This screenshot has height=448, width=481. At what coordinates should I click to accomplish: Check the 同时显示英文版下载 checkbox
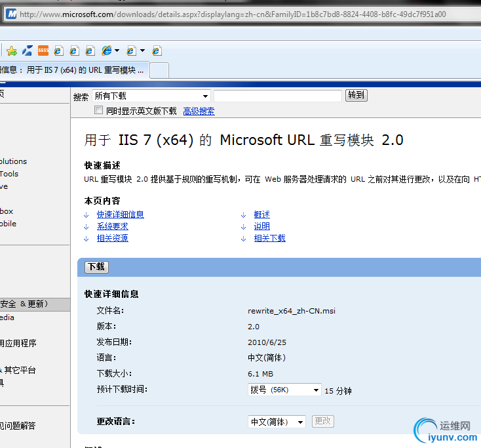coord(98,110)
